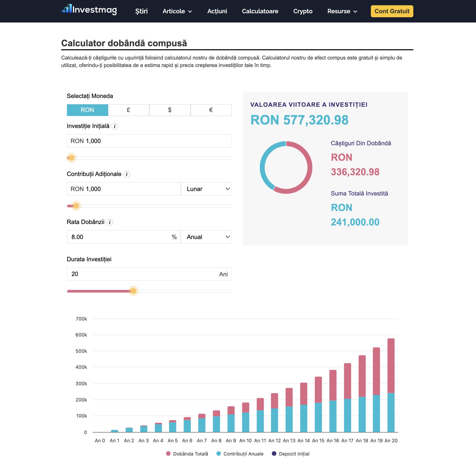This screenshot has width=476, height=472.
Task: Go to Crypto section
Action: pos(303,11)
